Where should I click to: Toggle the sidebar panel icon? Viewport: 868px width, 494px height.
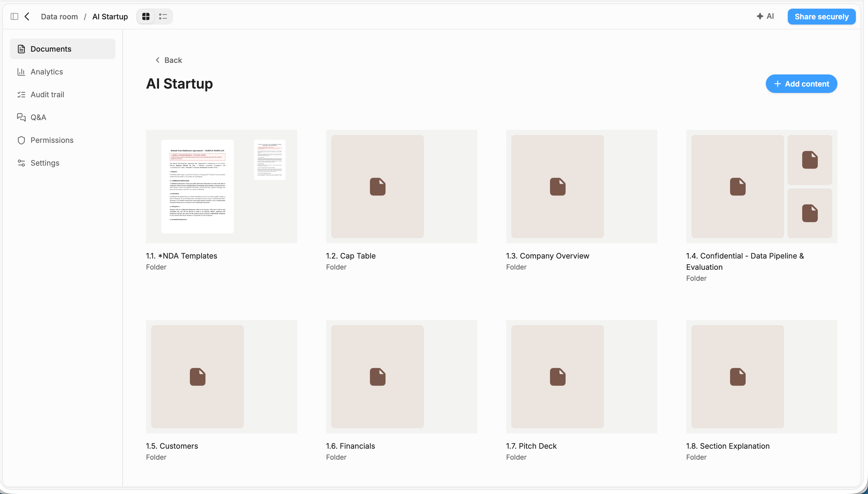[x=14, y=16]
